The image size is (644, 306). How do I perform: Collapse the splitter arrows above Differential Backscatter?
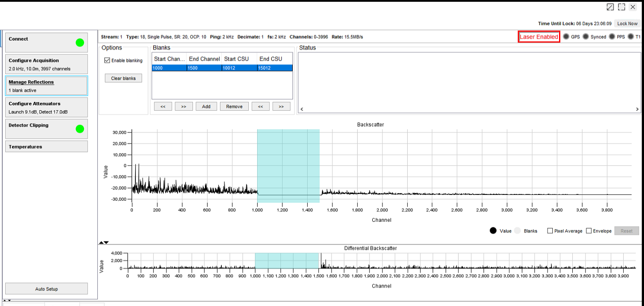[104, 242]
